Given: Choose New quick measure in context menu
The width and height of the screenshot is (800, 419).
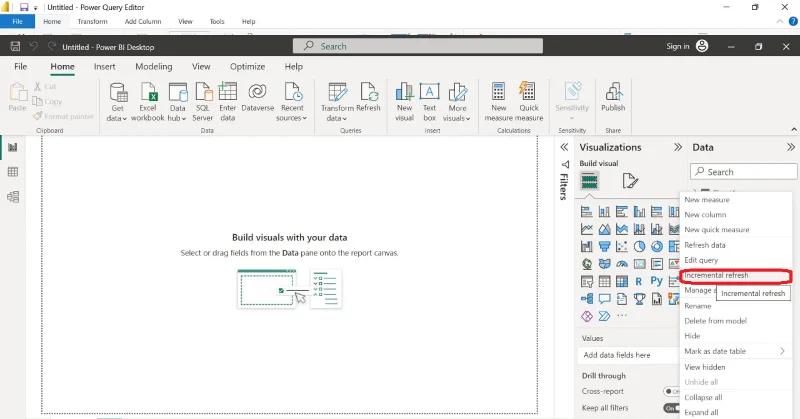Looking at the screenshot, I should coord(735,230).
